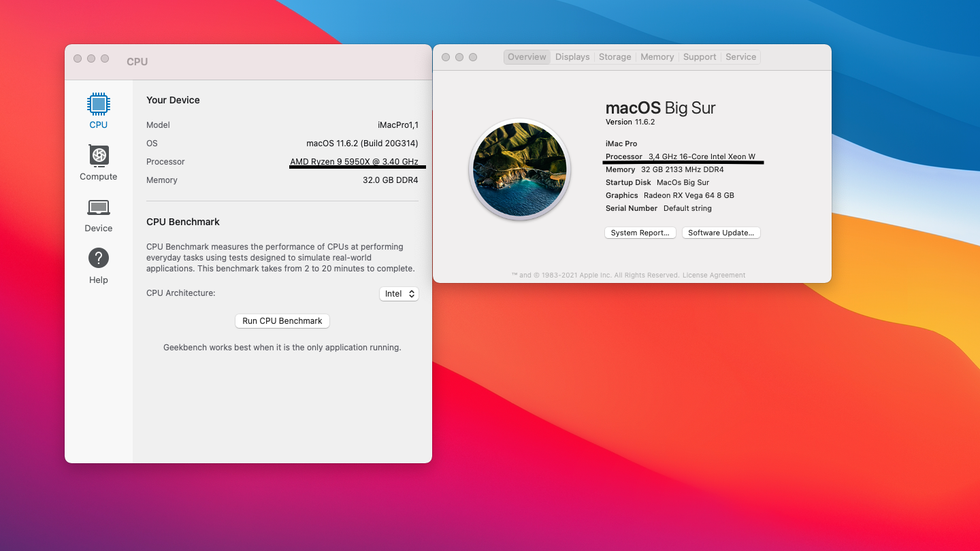The image size is (980, 551).
Task: Expand the CPU Architecture dropdown
Action: click(x=399, y=294)
